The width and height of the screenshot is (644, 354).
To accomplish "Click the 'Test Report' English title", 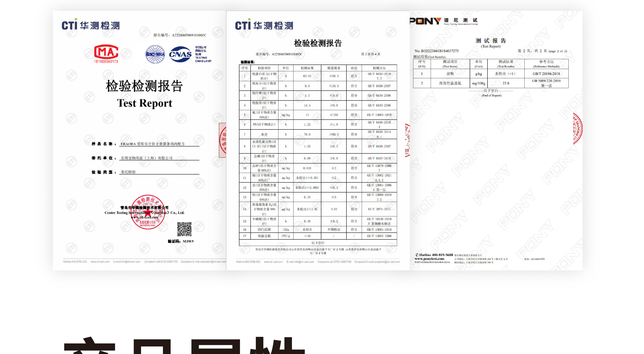I will 145,103.
